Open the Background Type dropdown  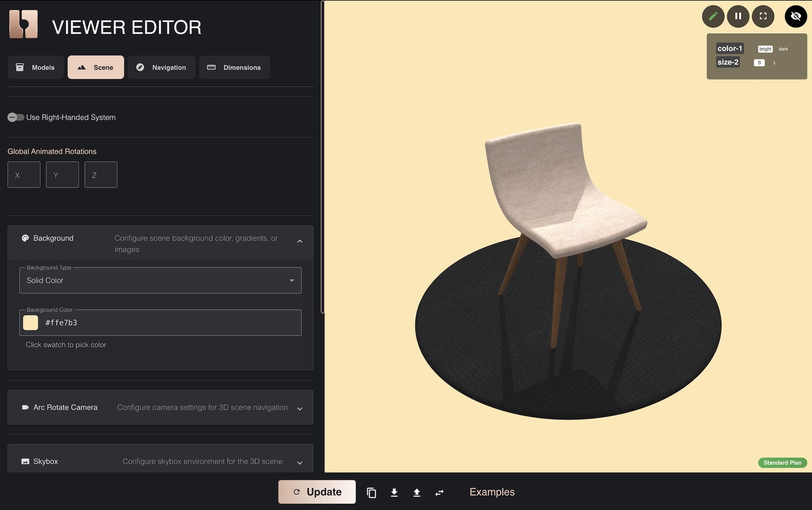pos(160,280)
